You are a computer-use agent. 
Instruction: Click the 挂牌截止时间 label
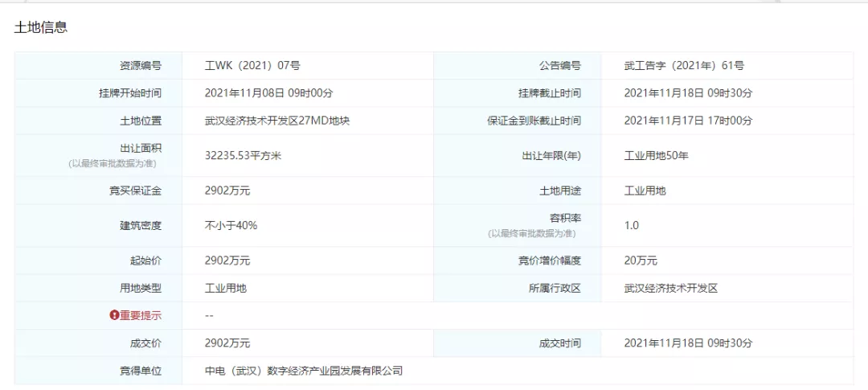tap(550, 93)
